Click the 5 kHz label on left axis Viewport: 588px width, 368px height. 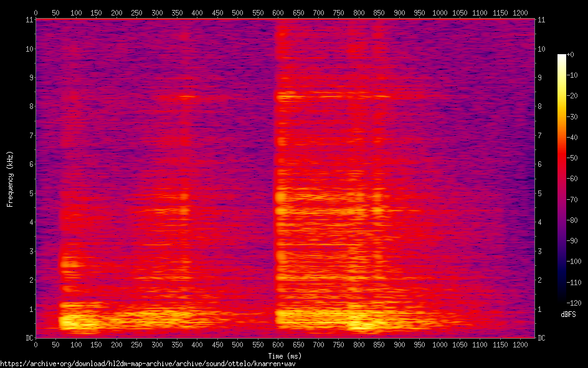tap(30, 194)
